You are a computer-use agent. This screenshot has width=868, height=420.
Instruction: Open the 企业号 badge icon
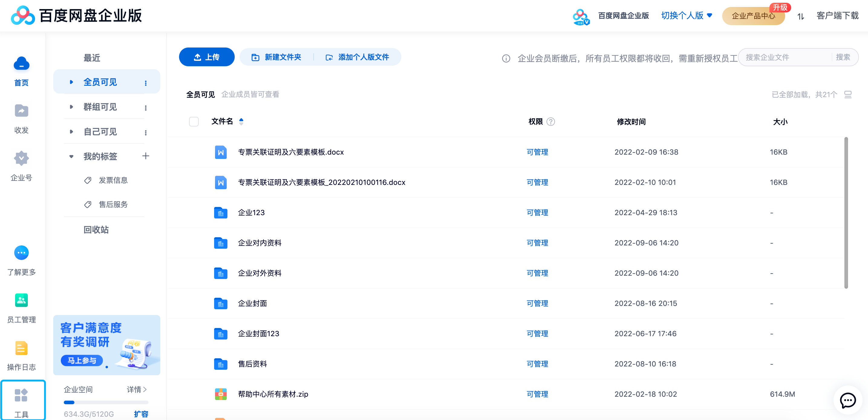coord(21,159)
